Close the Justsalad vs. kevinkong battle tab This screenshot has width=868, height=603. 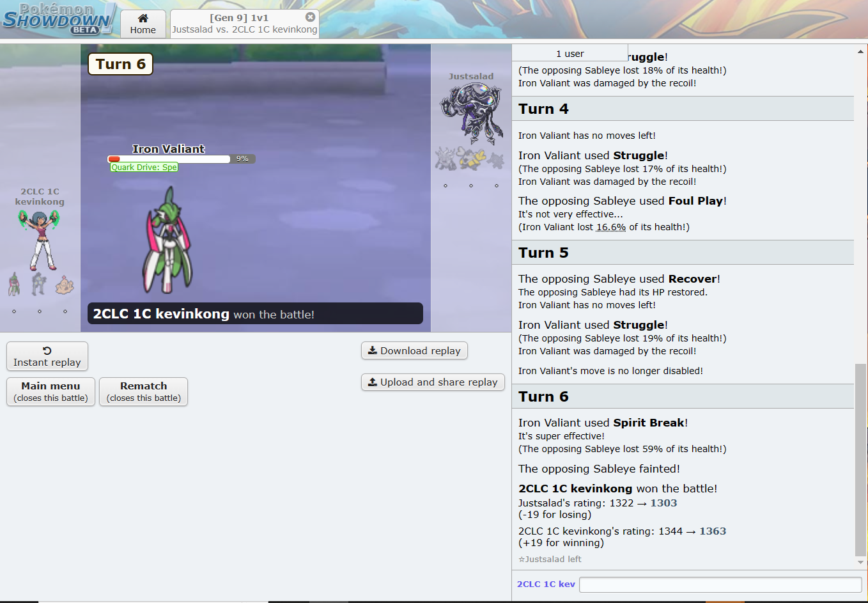[x=310, y=17]
